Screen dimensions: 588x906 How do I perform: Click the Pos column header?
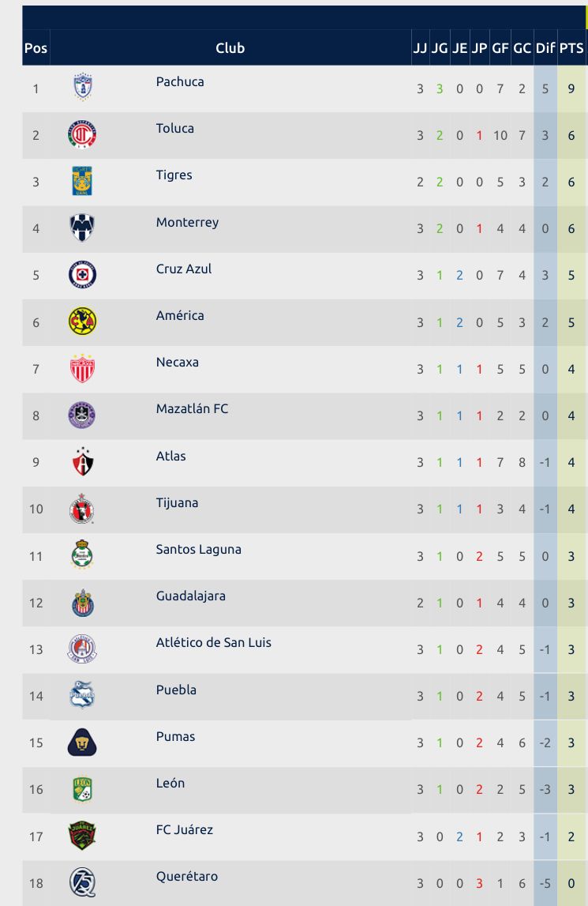(36, 48)
